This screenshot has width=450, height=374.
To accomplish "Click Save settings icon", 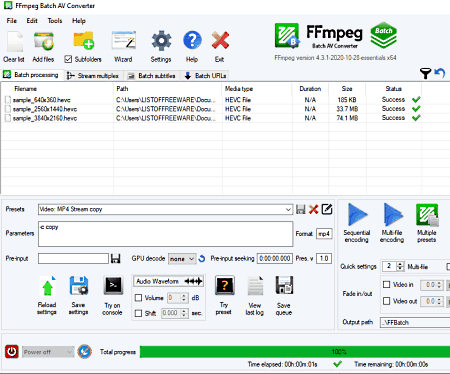I will pyautogui.click(x=79, y=286).
